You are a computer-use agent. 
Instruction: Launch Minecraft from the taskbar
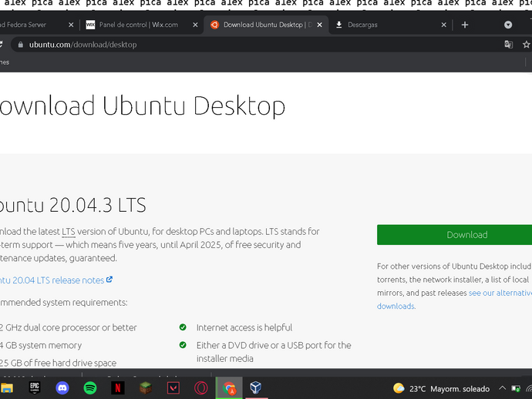coord(146,387)
